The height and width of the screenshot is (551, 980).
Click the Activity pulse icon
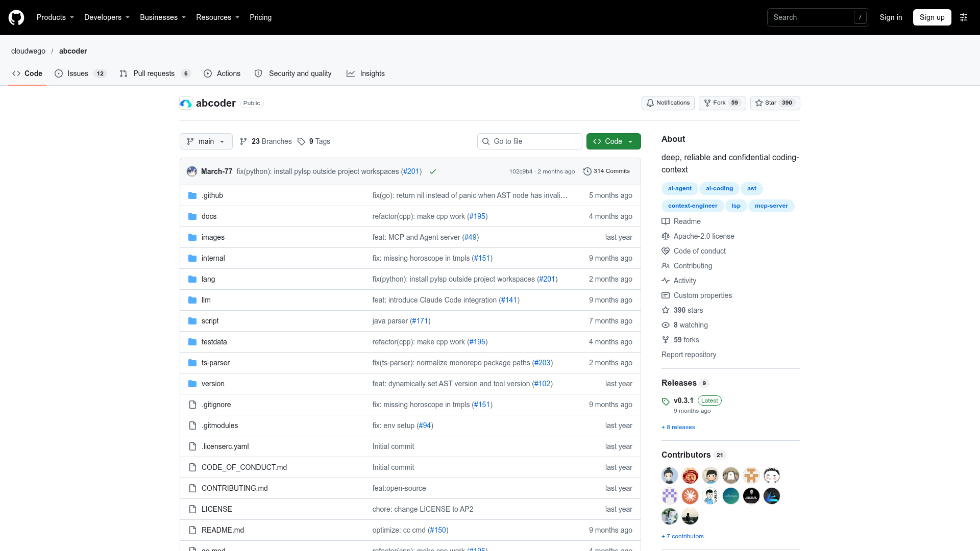pos(666,281)
